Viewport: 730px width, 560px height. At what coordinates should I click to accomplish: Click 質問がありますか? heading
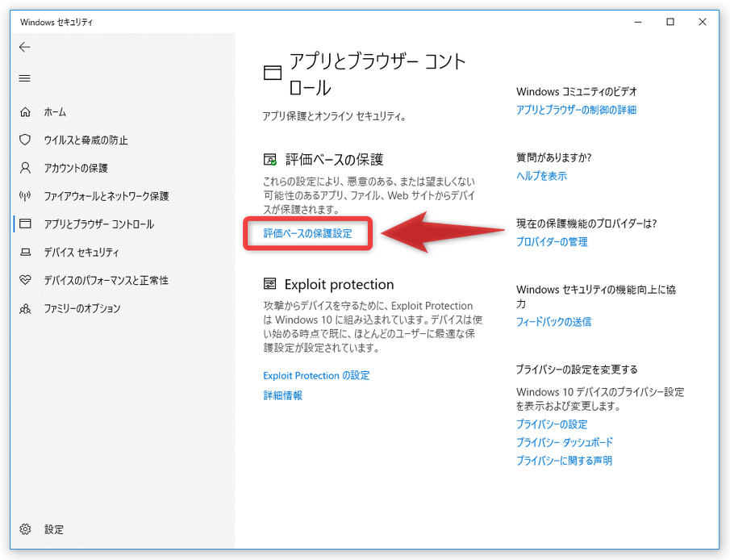(553, 157)
